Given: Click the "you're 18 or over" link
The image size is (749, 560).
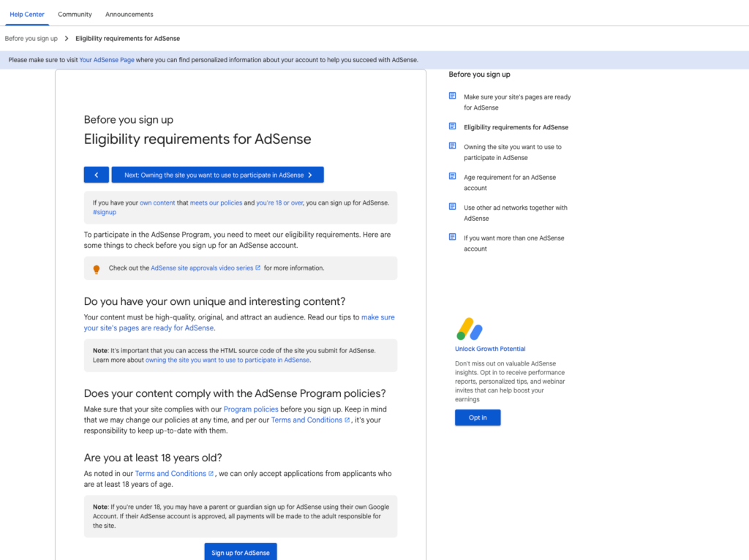Looking at the screenshot, I should coord(279,203).
